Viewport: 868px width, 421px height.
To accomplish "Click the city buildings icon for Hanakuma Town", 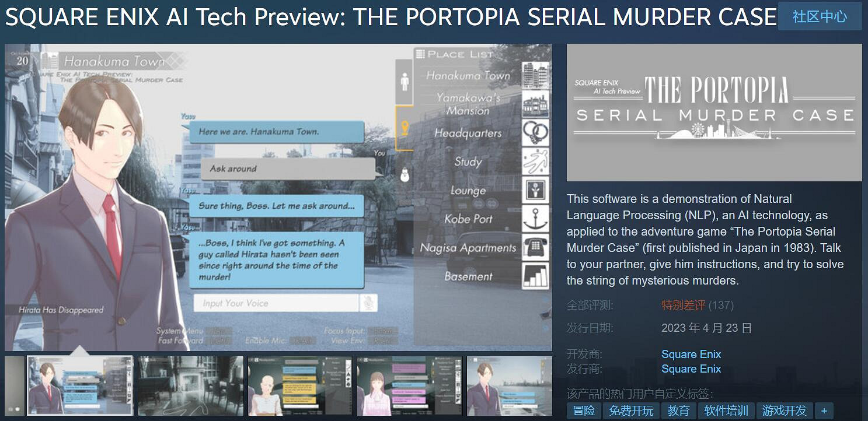I will [x=535, y=75].
